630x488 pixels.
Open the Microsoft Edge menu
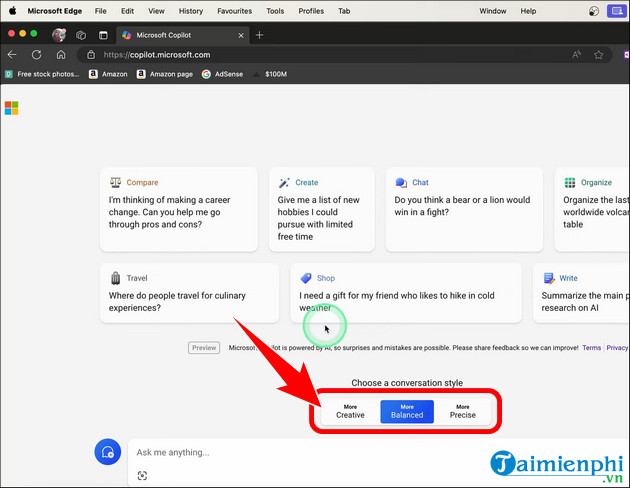55,11
